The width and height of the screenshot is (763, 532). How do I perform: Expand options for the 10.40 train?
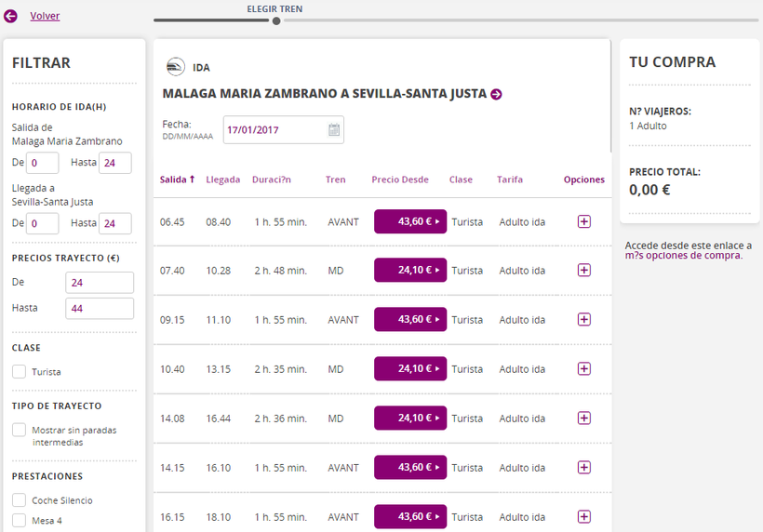[584, 368]
